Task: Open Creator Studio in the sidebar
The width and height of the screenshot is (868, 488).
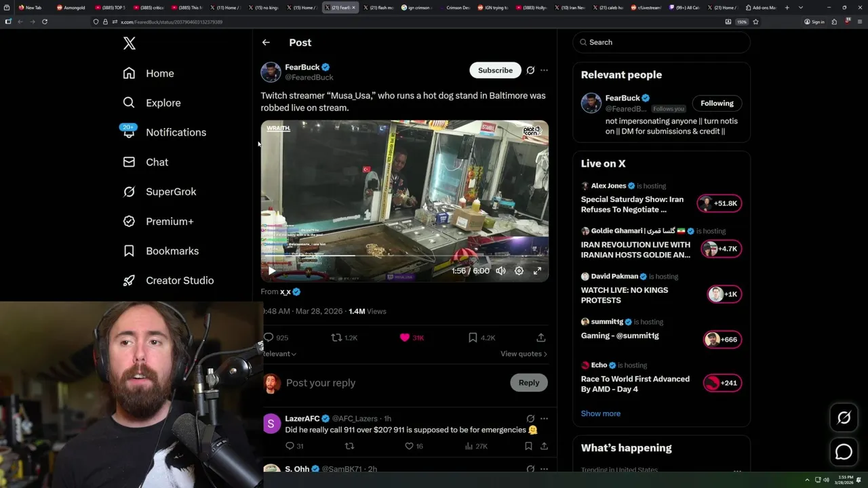Action: coord(168,281)
